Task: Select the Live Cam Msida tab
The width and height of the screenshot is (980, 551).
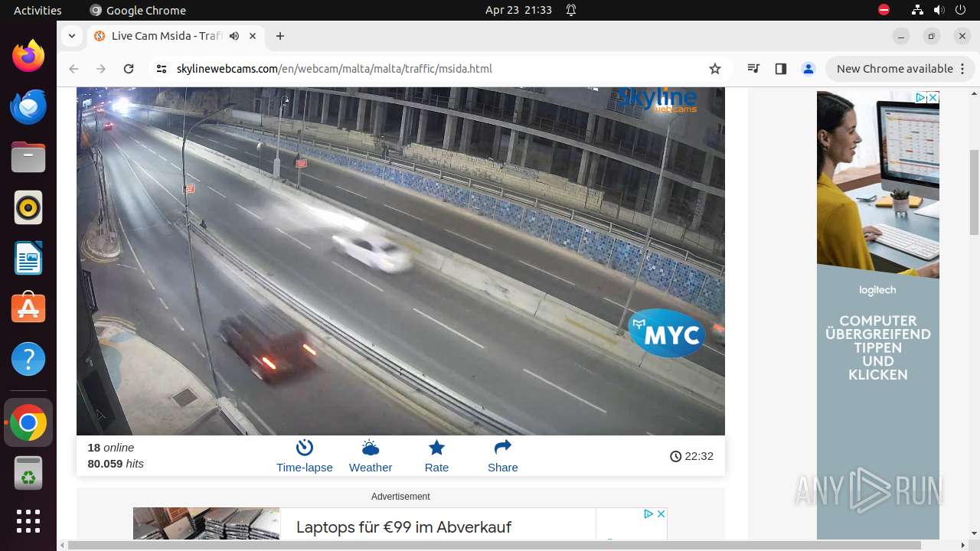Action: click(x=175, y=36)
